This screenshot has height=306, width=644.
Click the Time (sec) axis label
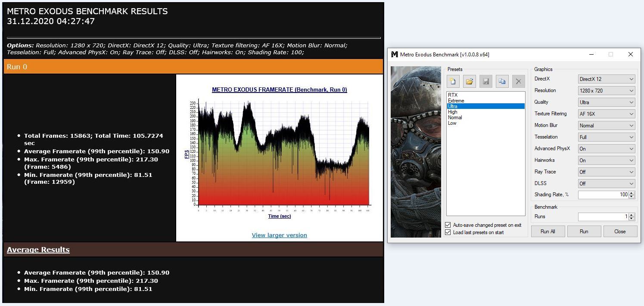[280, 216]
